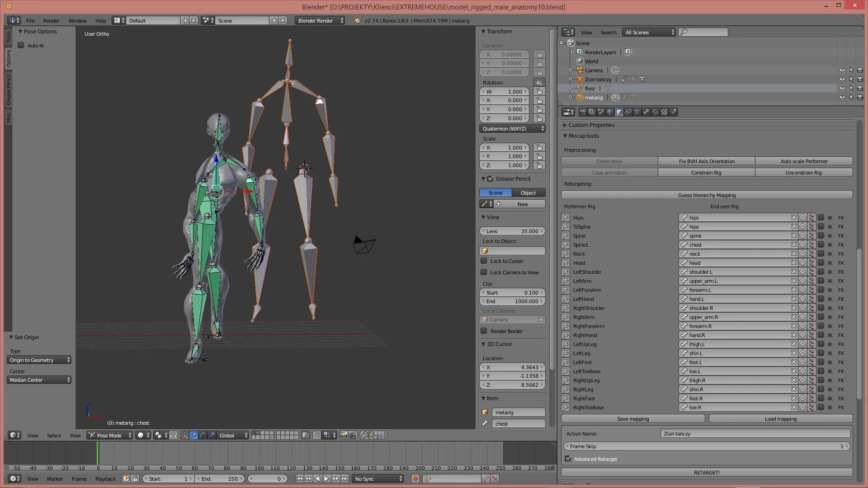Open the Quaternion rotation mode dropdown
868x488 pixels.
[512, 129]
